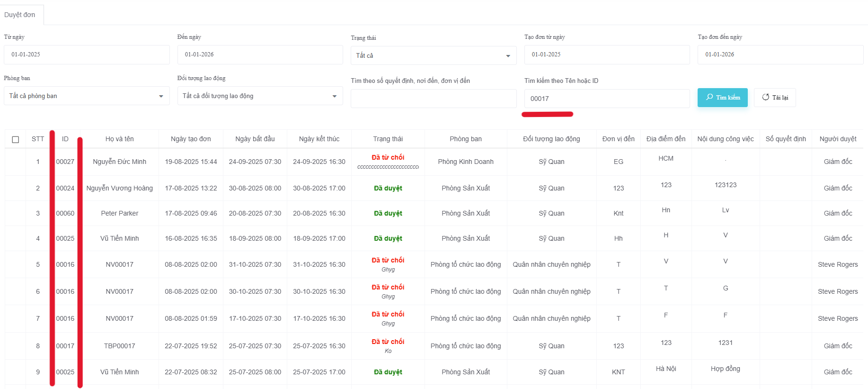Focus the số quyết định search field
The image size is (868, 389).
tap(433, 99)
